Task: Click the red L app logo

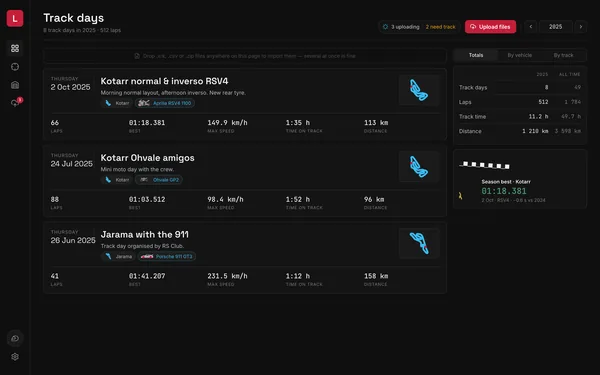Action: [15, 18]
